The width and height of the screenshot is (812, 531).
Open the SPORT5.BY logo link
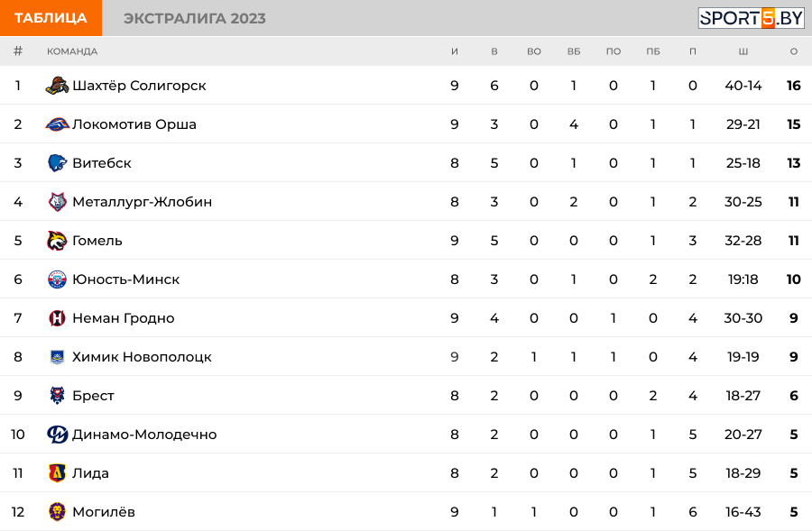click(x=751, y=18)
